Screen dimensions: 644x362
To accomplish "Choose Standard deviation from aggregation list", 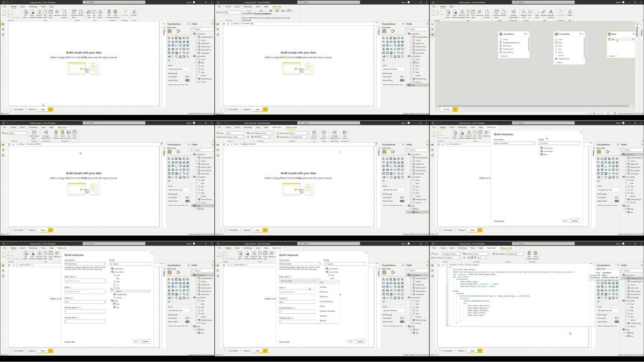I will pos(327,311).
